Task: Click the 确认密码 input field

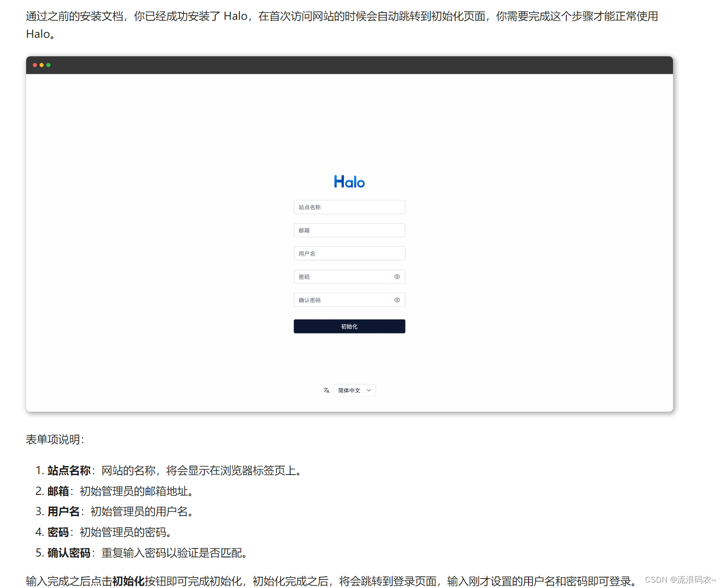Action: coord(349,300)
